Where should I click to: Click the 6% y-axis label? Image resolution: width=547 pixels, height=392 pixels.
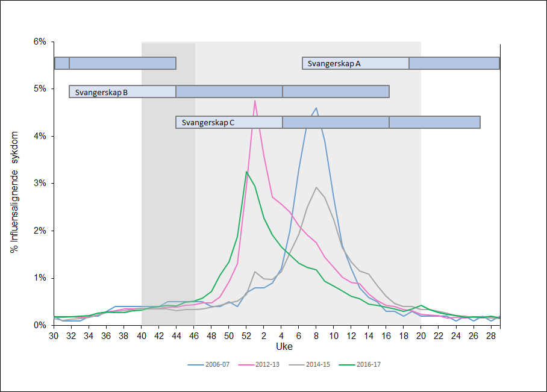point(40,42)
